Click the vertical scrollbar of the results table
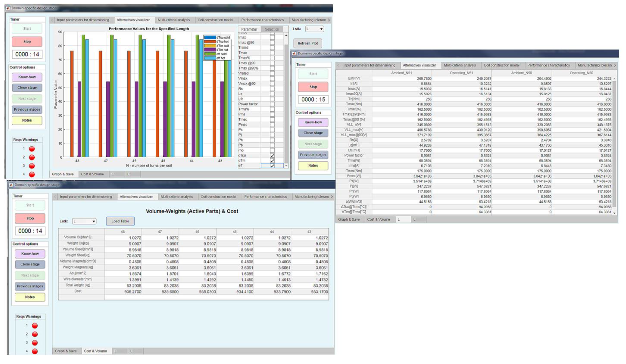The height and width of the screenshot is (364, 626). (x=614, y=144)
